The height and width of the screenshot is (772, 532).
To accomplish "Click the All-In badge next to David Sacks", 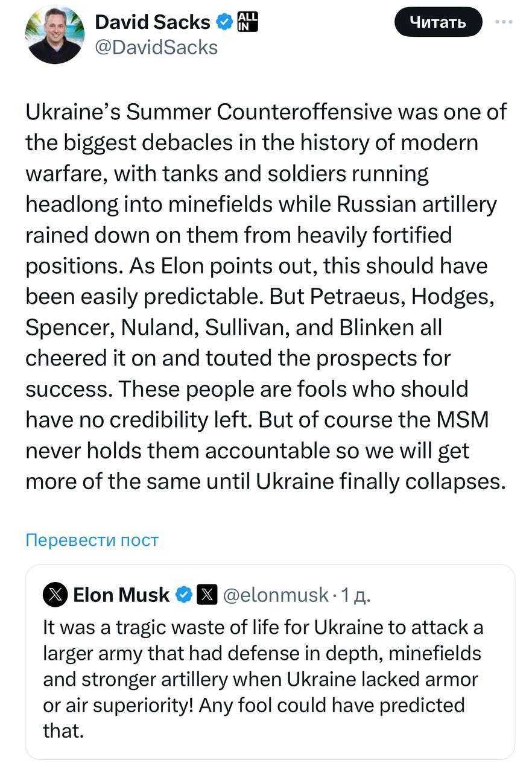I will coord(248,22).
